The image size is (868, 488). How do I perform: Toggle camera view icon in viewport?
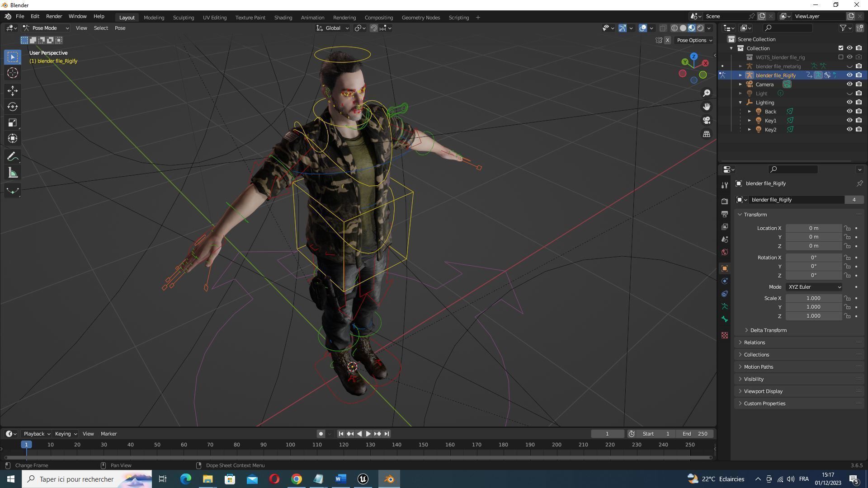707,121
